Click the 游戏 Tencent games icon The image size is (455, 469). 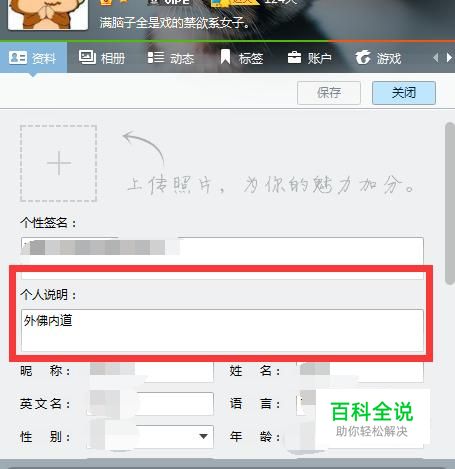click(x=363, y=57)
